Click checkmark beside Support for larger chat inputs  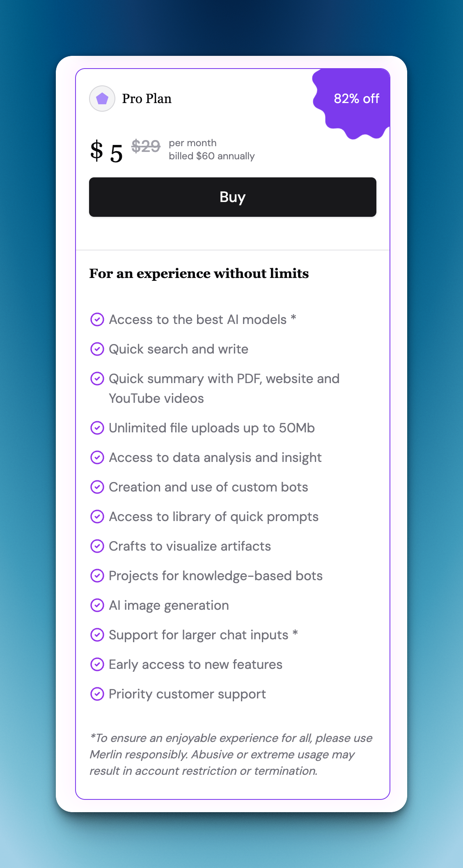coord(97,635)
